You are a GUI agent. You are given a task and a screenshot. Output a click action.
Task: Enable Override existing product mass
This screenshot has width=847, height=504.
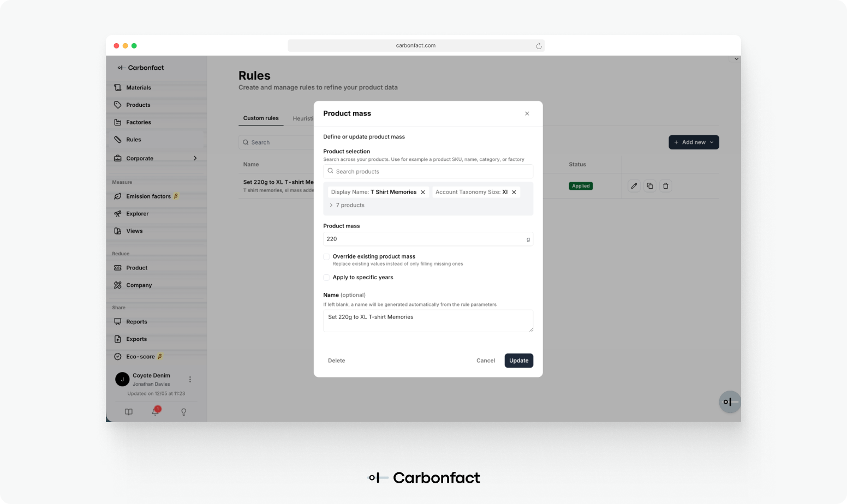point(326,256)
